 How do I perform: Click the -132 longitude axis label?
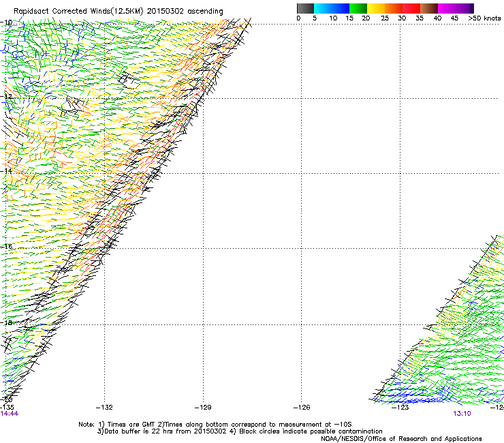tap(104, 408)
